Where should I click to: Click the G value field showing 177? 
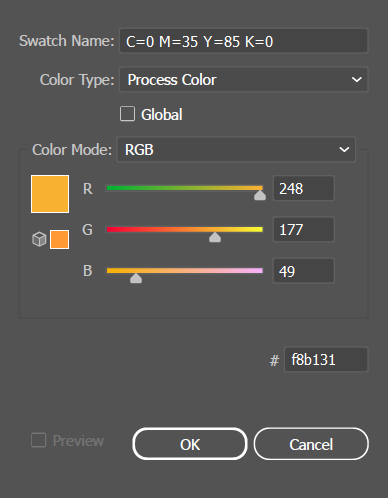(303, 229)
